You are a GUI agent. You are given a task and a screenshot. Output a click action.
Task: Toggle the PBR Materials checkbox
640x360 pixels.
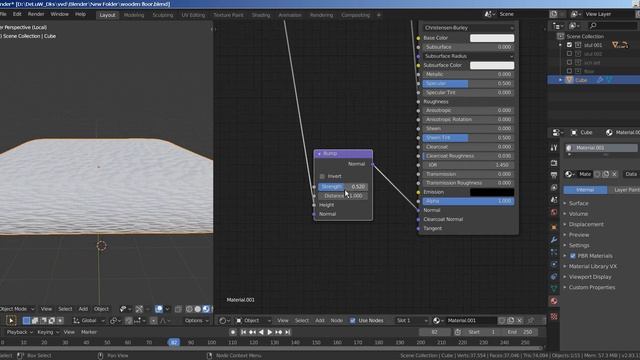(573, 256)
